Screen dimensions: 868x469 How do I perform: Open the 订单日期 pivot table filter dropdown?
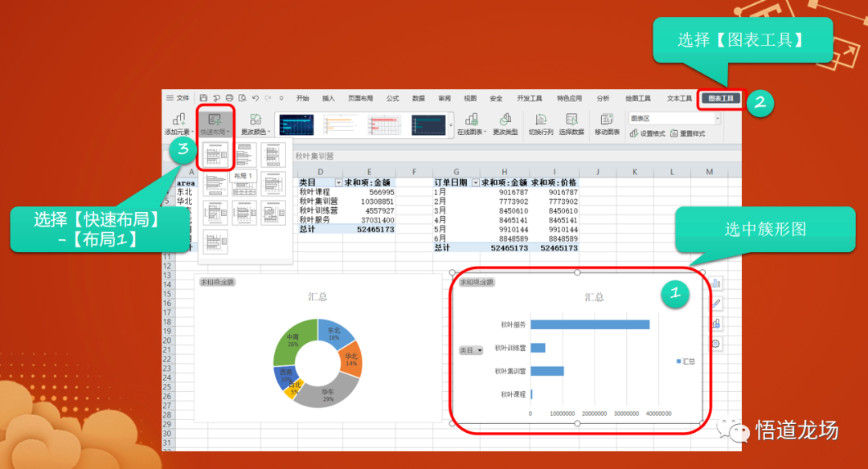pyautogui.click(x=476, y=182)
